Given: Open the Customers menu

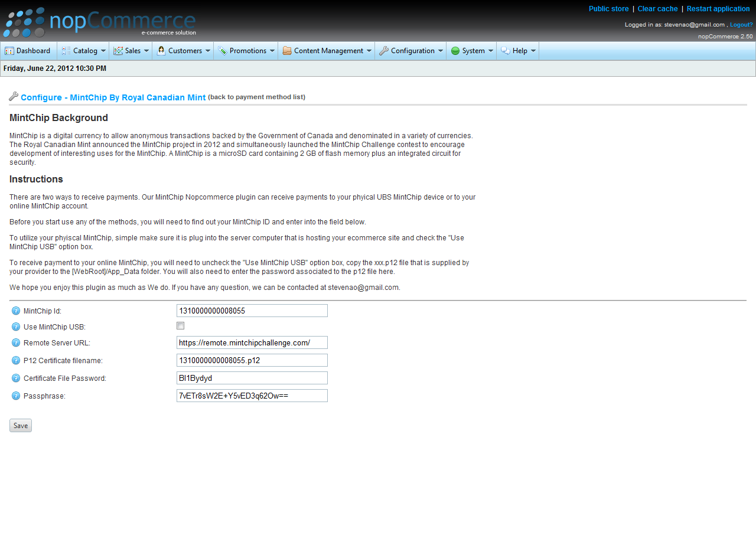Looking at the screenshot, I should click(x=183, y=51).
